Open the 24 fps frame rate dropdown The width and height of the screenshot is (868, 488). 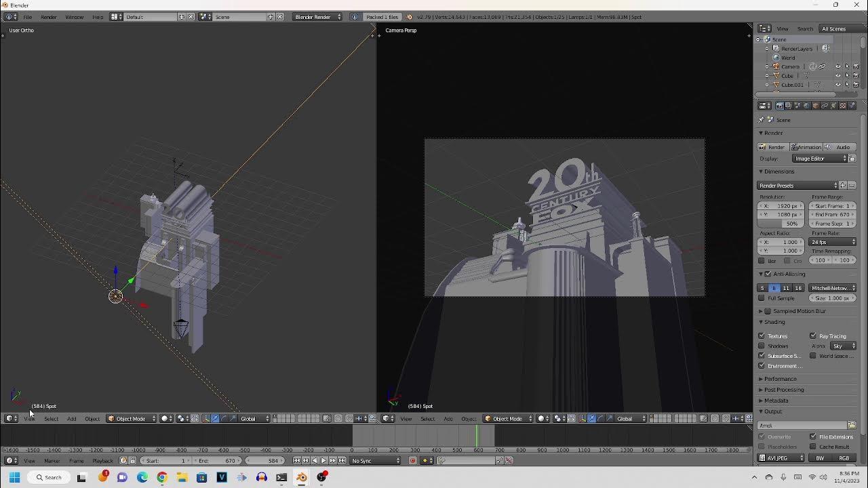click(x=833, y=242)
